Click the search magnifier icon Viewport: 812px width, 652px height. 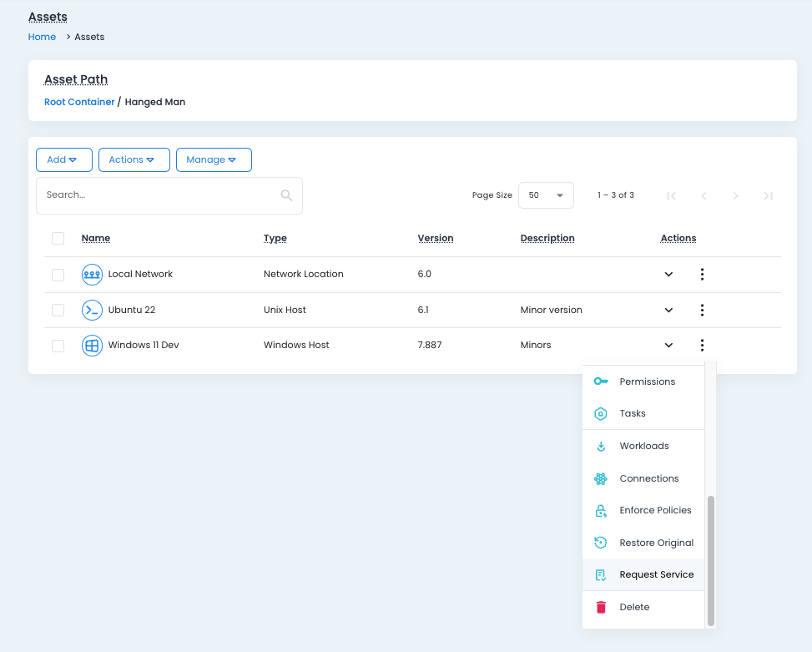pyautogui.click(x=286, y=195)
